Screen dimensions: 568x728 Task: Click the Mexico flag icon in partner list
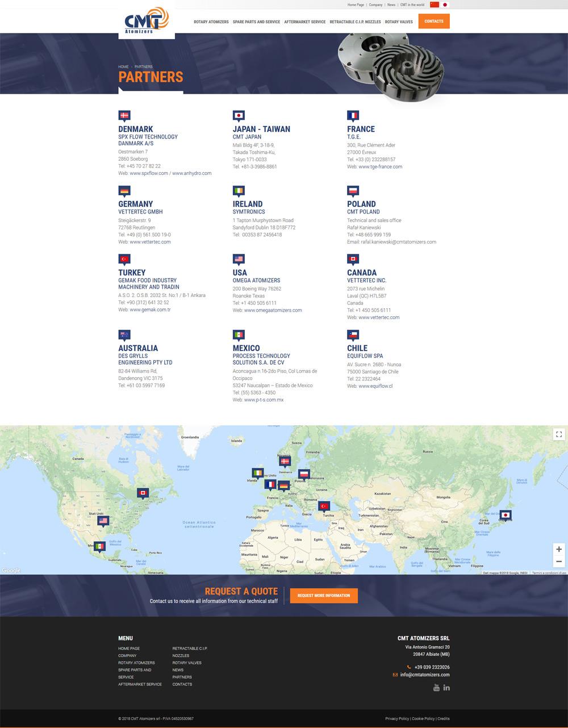coord(239,335)
